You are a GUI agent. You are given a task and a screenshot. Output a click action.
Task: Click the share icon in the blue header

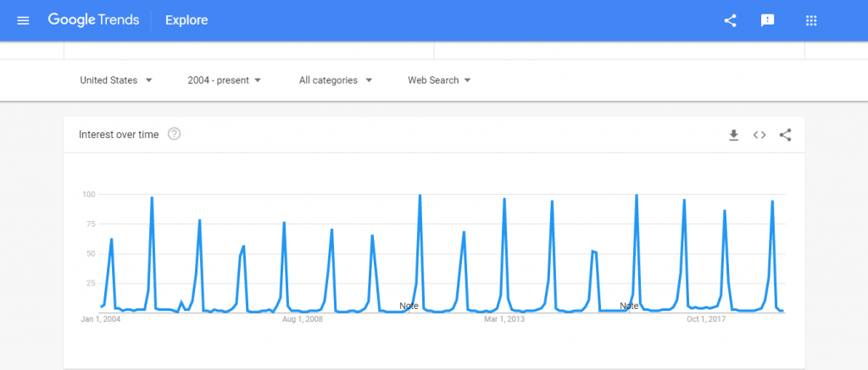pyautogui.click(x=730, y=20)
